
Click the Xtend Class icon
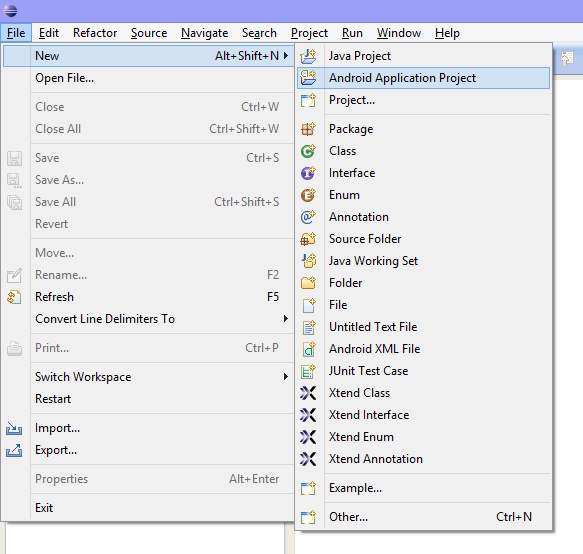point(308,393)
